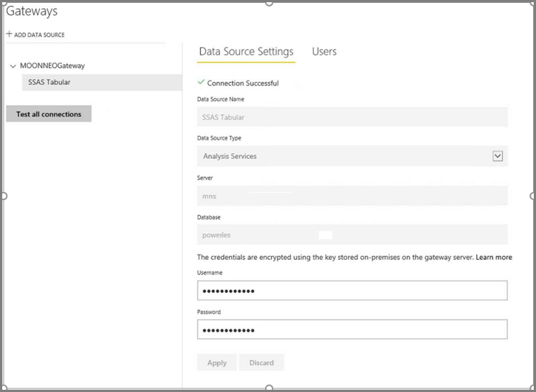Open the Learn more link
Viewport: 536px width, 392px height.
[x=494, y=258]
